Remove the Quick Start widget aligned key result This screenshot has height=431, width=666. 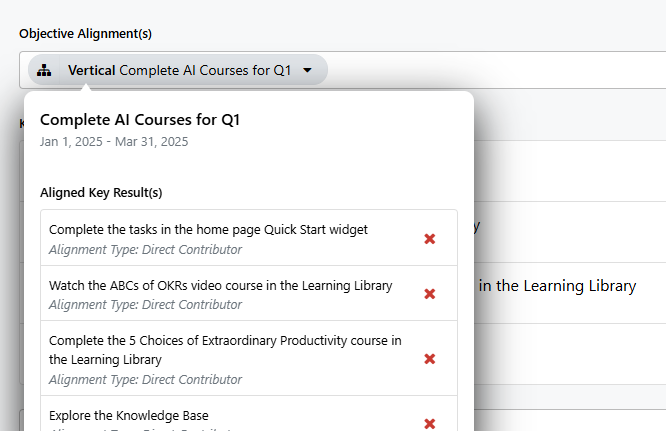pyautogui.click(x=430, y=239)
